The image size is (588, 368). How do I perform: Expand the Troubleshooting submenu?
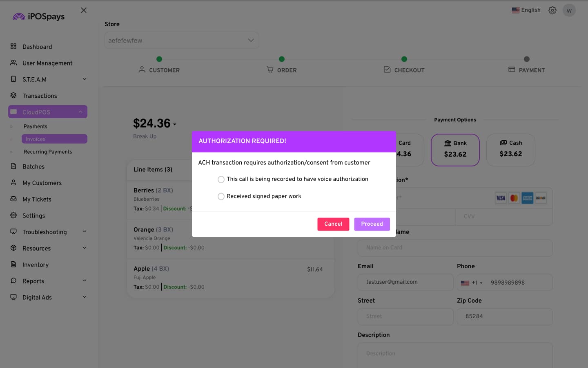click(x=85, y=232)
